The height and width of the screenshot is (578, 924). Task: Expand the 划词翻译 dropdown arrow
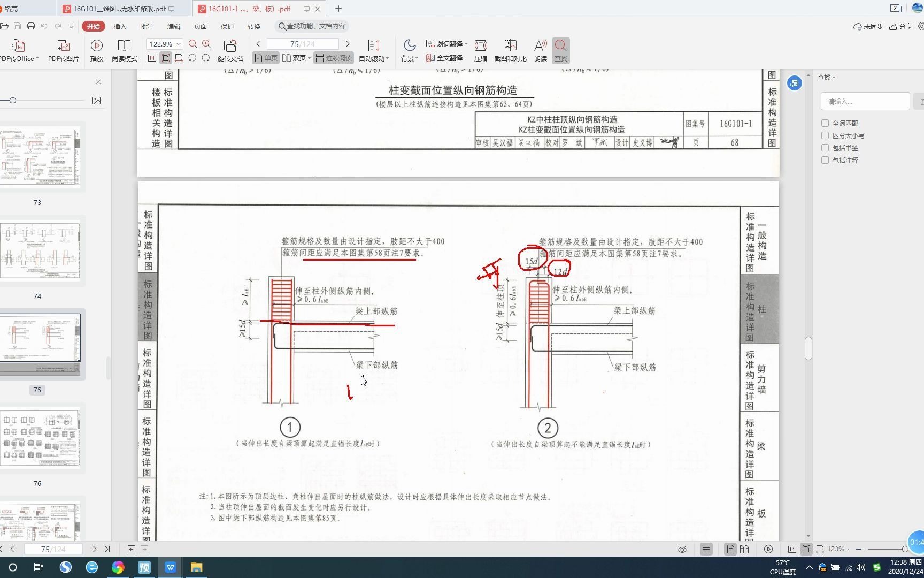click(466, 44)
